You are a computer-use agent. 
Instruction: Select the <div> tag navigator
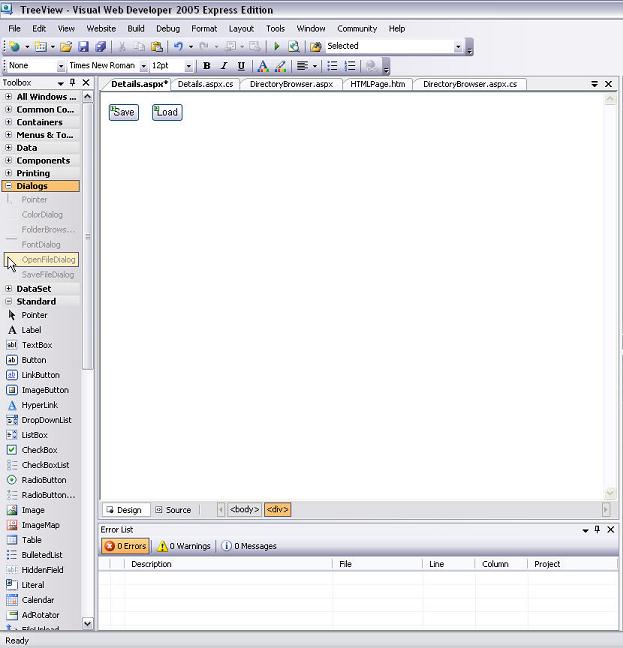[x=277, y=510]
